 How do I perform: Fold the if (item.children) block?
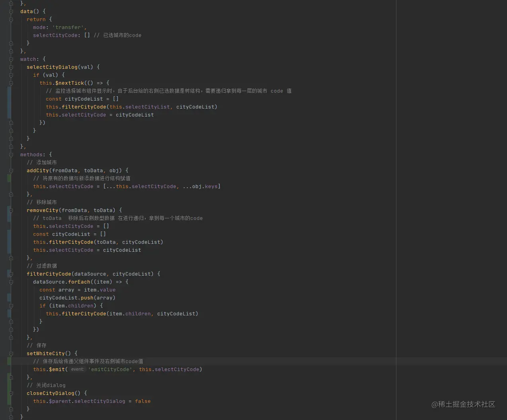click(x=11, y=306)
